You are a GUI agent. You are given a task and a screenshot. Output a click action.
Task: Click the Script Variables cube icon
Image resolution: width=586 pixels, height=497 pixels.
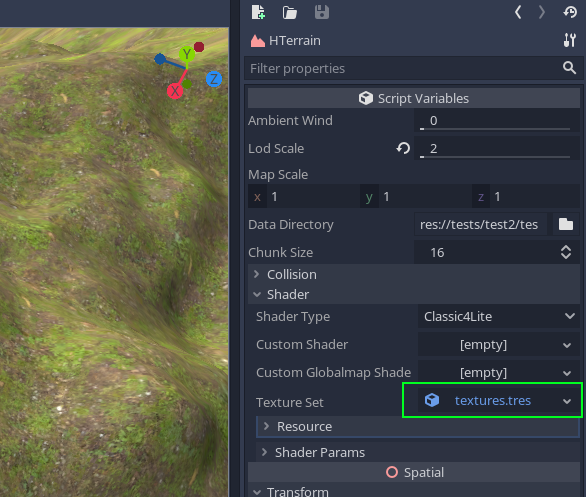pyautogui.click(x=366, y=98)
